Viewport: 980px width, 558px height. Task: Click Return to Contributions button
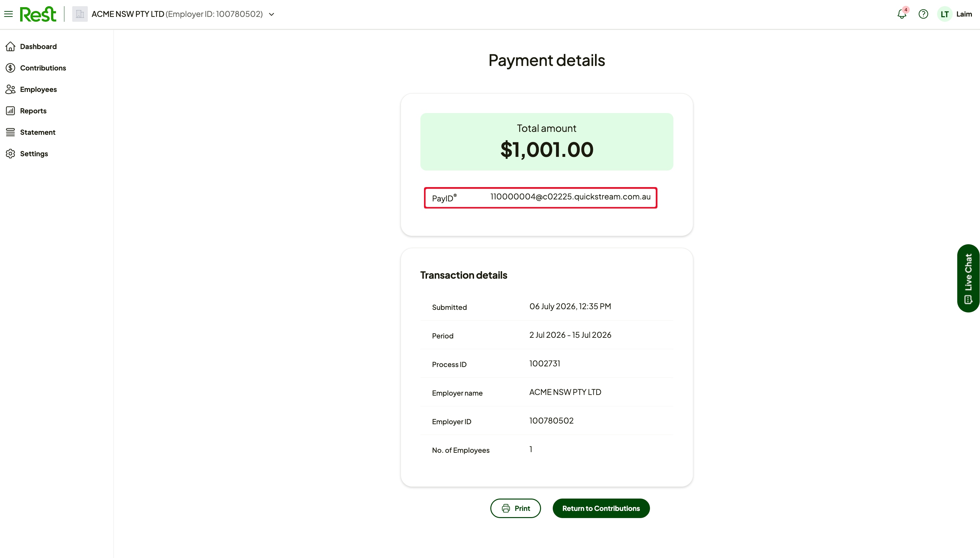coord(601,508)
